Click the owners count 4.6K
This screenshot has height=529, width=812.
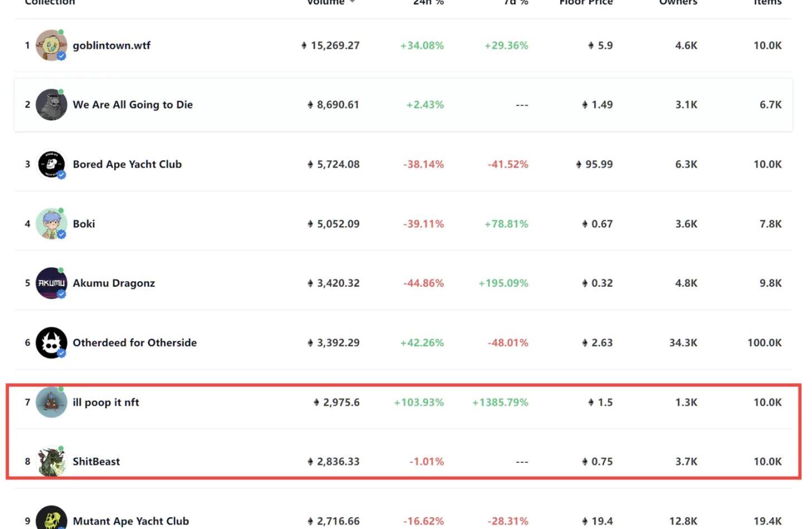pyautogui.click(x=686, y=46)
